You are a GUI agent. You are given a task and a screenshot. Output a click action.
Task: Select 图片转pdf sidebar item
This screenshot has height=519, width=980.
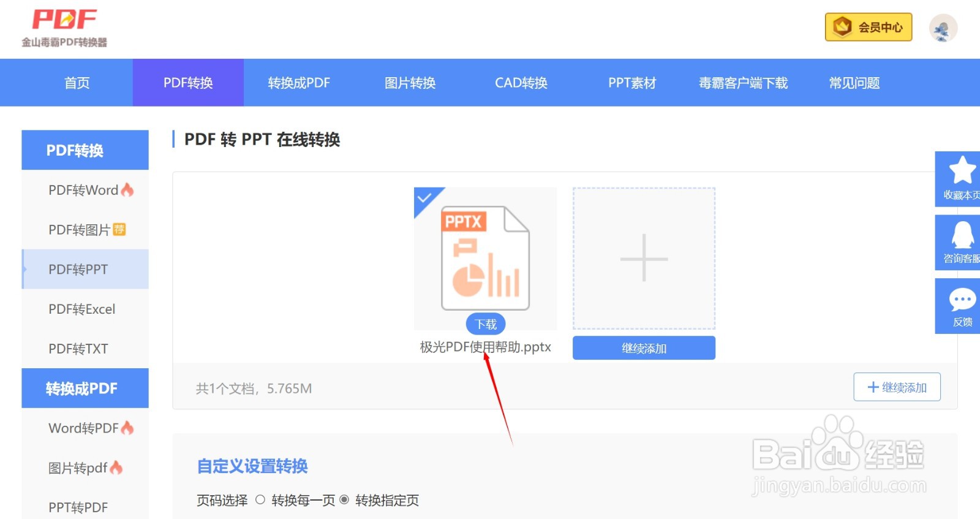pos(85,468)
